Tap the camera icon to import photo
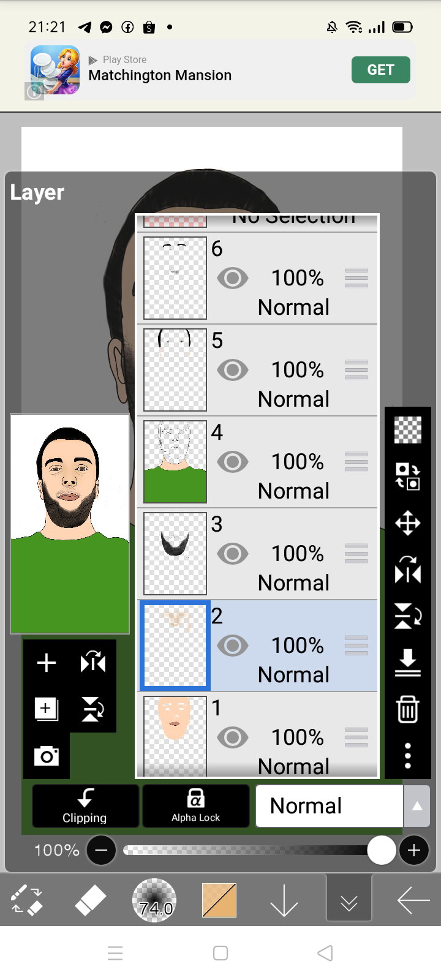Screen dimensions: 441x980 coord(47,756)
